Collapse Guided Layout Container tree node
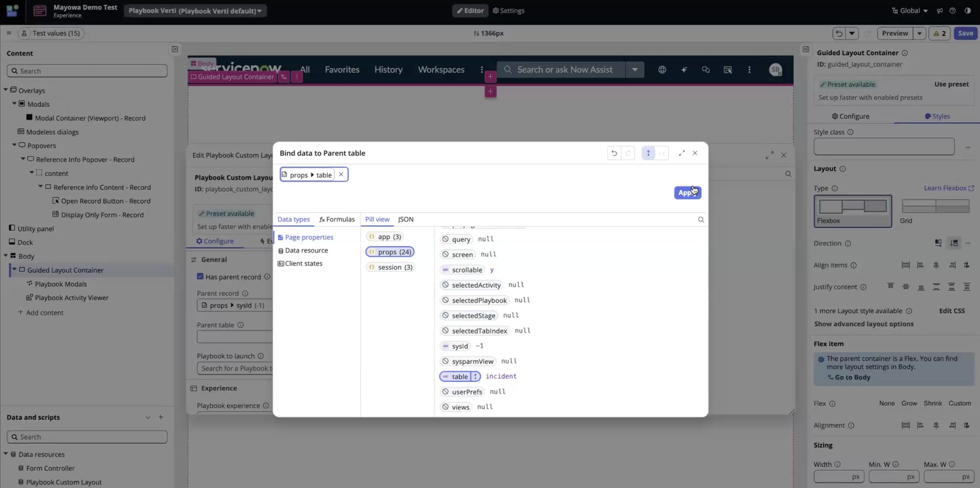 [14, 270]
